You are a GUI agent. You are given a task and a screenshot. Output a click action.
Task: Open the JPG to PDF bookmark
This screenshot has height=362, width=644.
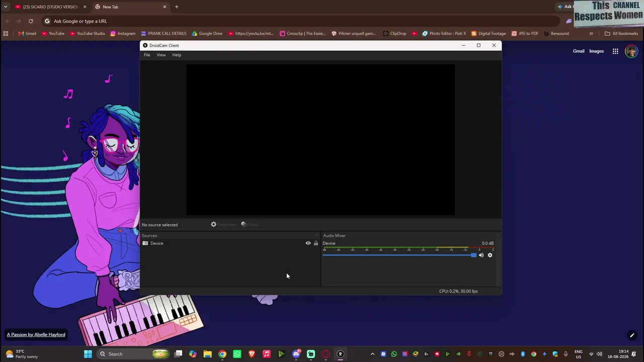click(525, 34)
